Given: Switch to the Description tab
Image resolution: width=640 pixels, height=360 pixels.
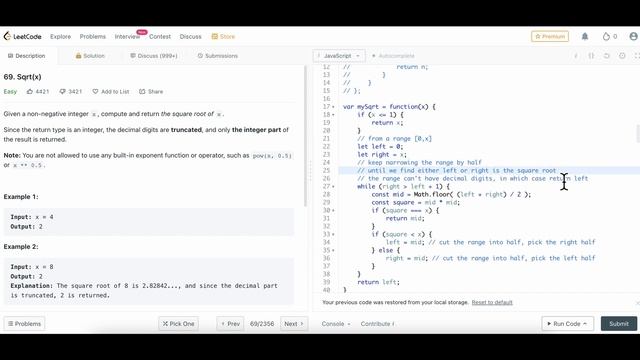Looking at the screenshot, I should (x=27, y=56).
